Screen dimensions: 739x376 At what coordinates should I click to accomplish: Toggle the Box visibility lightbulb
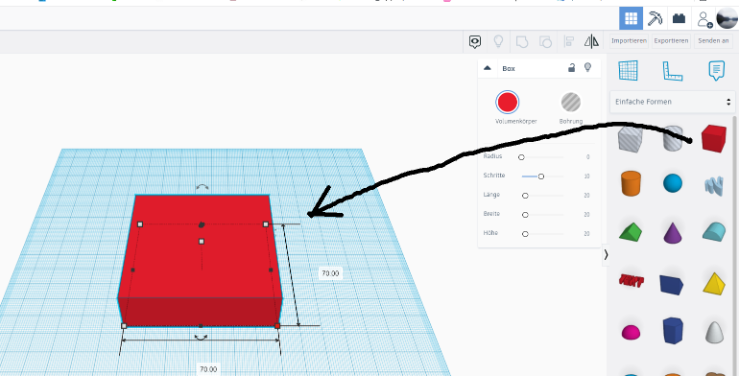pos(587,67)
